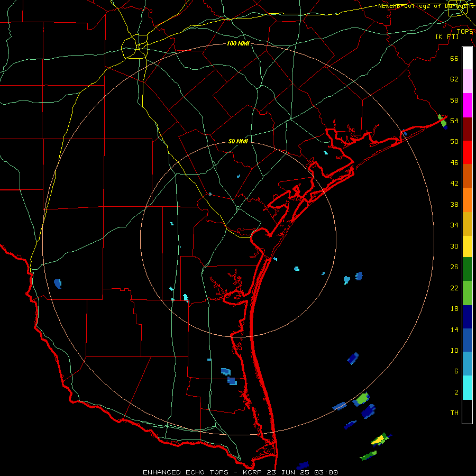Viewport: 476px width, 476px height.
Task: Click the yellow legend swatch
Action: (x=467, y=246)
